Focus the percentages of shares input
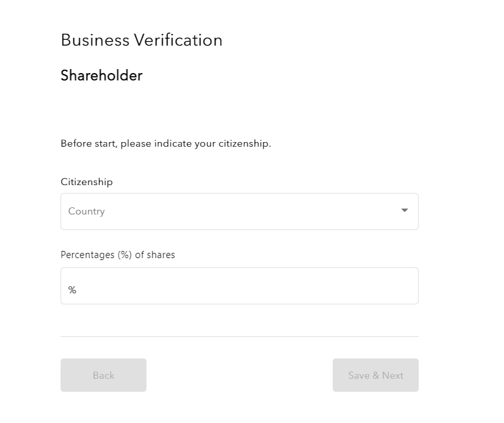Viewport: 504px width, 423px height. coord(239,286)
